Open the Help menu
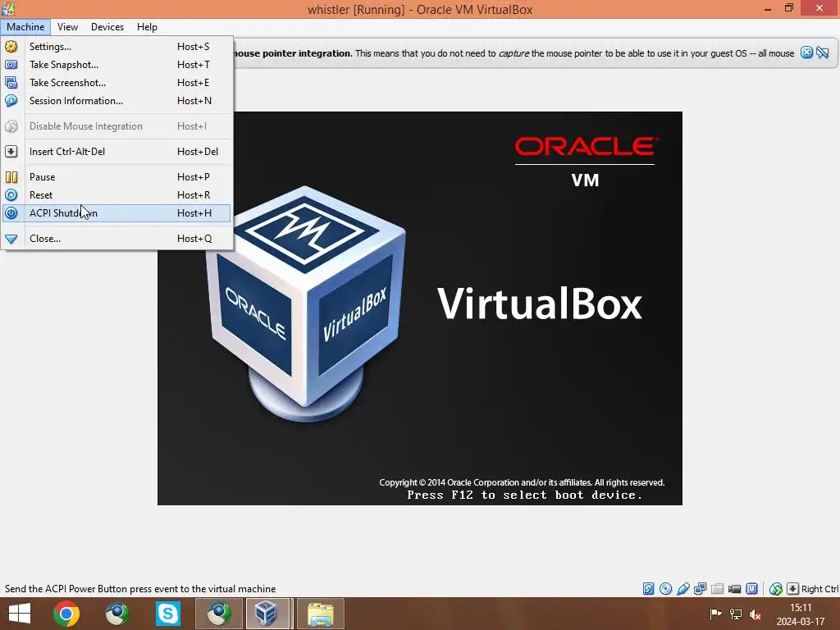 pyautogui.click(x=147, y=27)
